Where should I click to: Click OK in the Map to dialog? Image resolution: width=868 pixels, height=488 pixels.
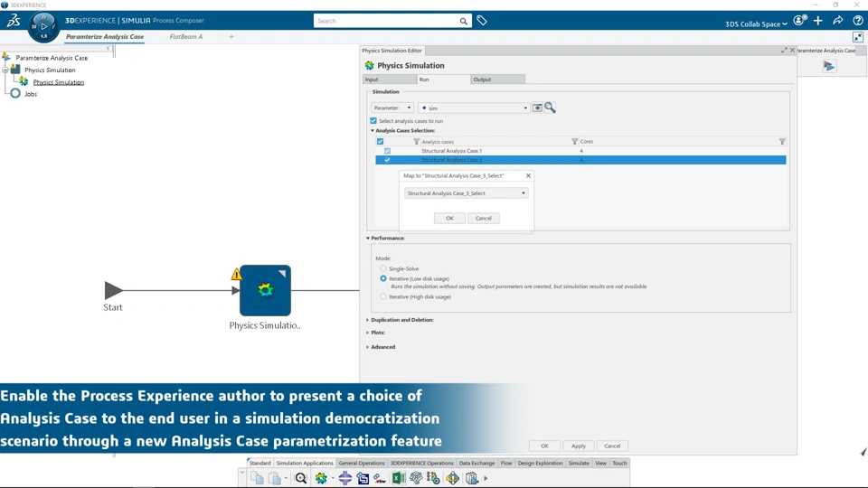[x=449, y=218]
